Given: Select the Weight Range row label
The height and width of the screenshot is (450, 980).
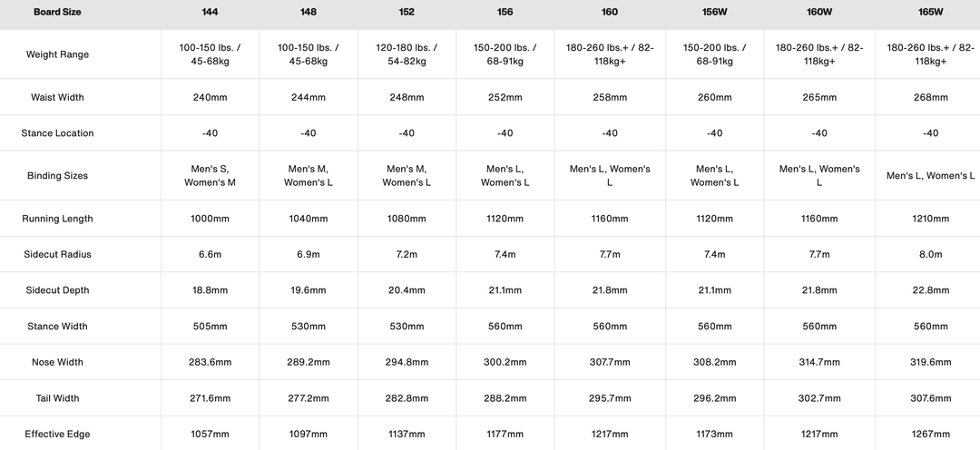Looking at the screenshot, I should (x=59, y=54).
